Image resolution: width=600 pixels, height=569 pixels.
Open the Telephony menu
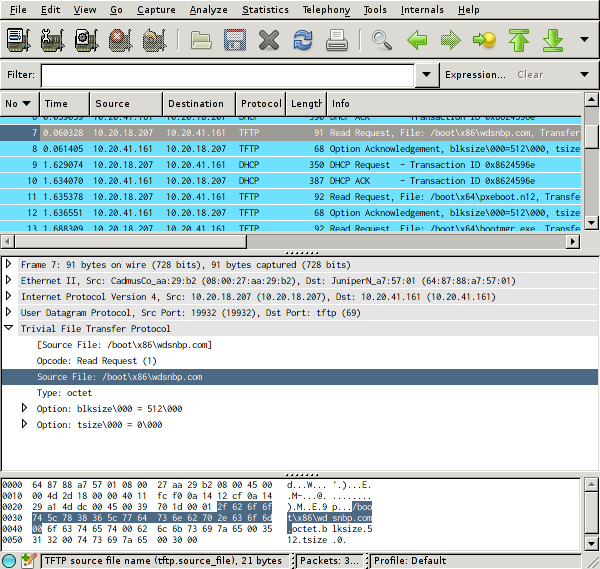pos(326,10)
